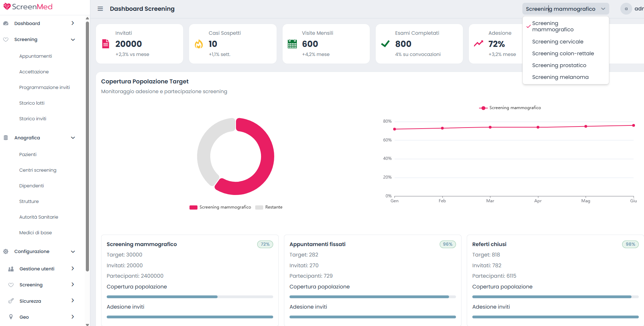Click the Invitati document icon
The image size is (644, 326).
tap(105, 44)
